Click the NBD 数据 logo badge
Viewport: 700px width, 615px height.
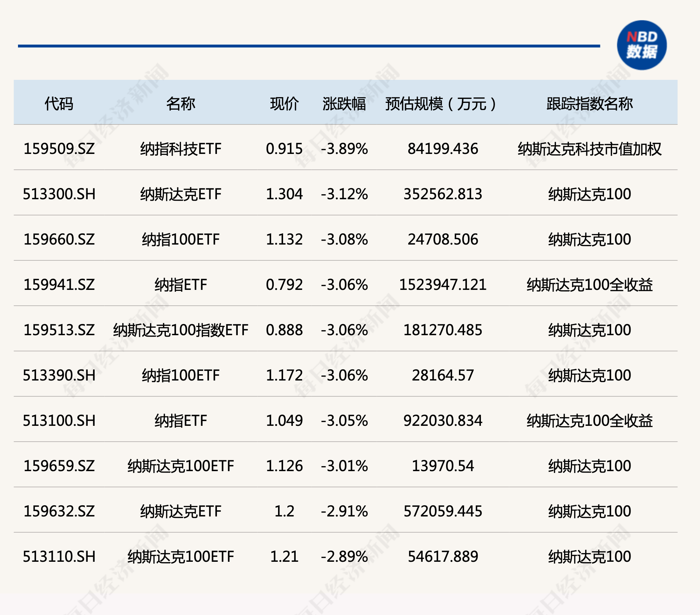pyautogui.click(x=642, y=45)
